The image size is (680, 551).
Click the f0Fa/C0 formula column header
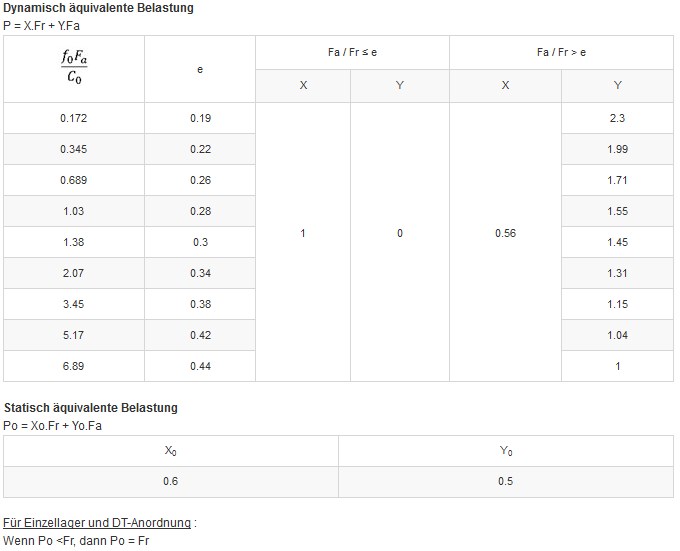74,69
